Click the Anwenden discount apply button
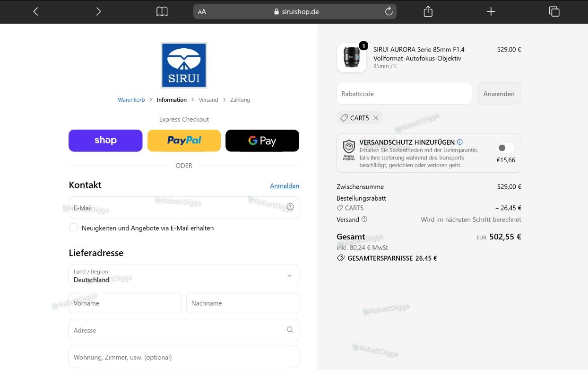This screenshot has height=370, width=588. 499,94
